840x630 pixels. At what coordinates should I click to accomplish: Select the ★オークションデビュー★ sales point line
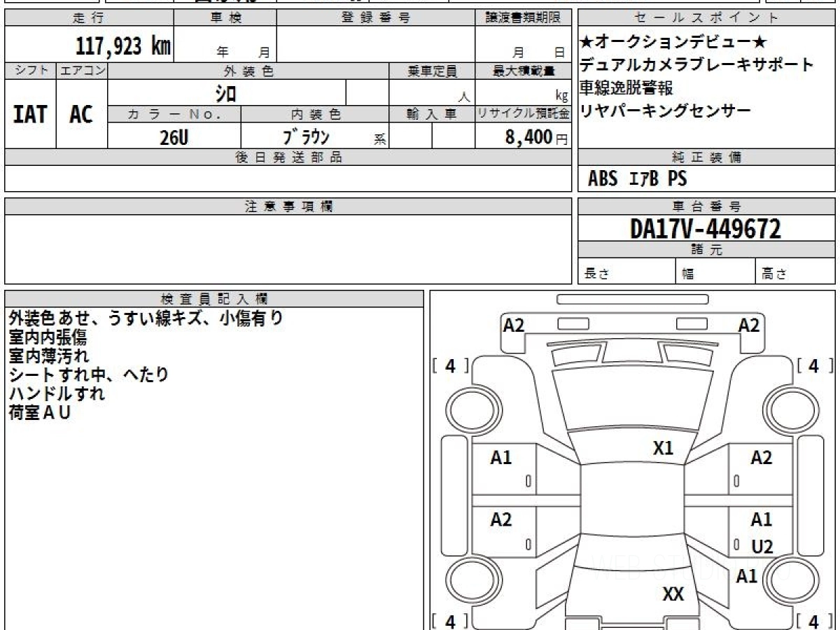coord(673,43)
